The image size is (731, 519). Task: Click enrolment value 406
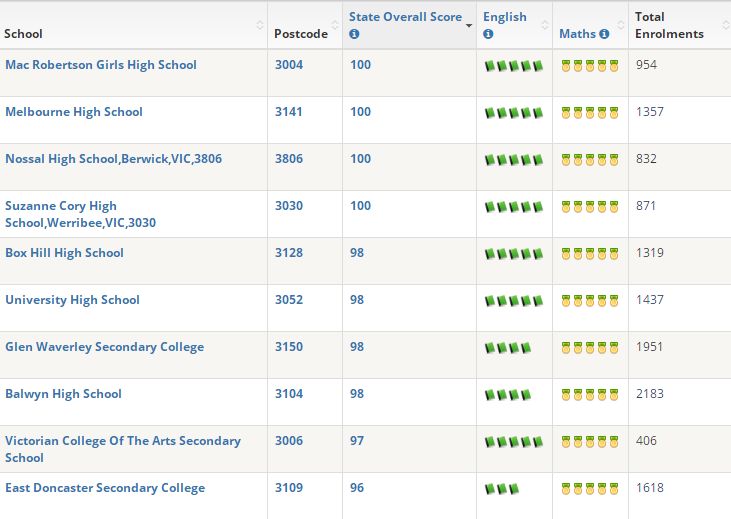[646, 441]
